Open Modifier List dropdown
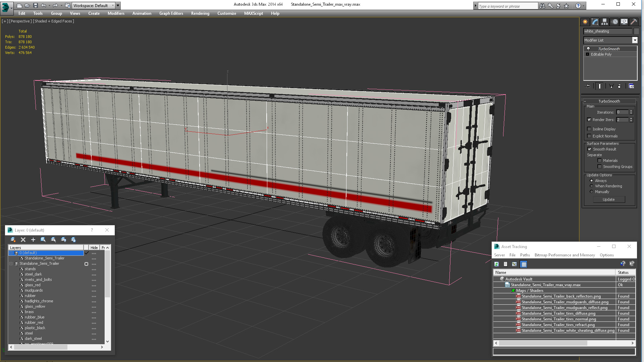 point(635,40)
